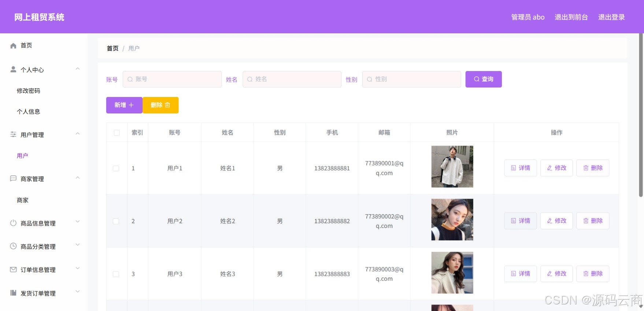Screen dimensions: 644x311
Task: Click the power icon beside 商品信息管理
Action: point(13,223)
